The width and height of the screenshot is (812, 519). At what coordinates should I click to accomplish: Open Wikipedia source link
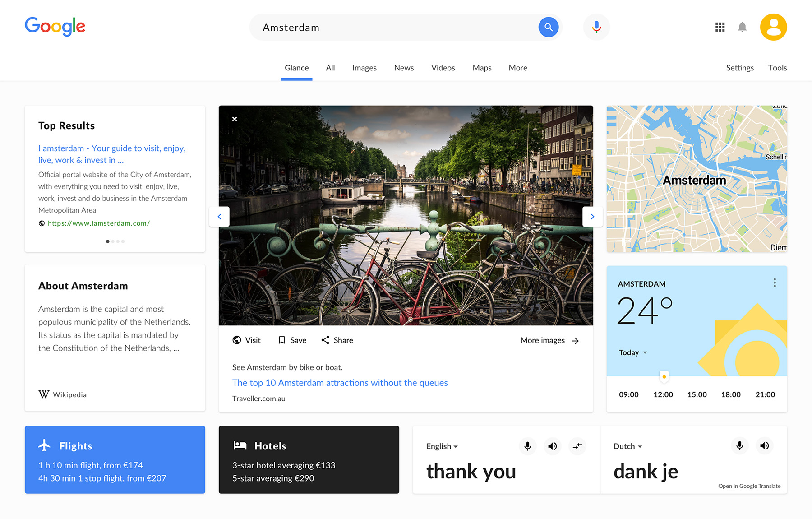63,394
